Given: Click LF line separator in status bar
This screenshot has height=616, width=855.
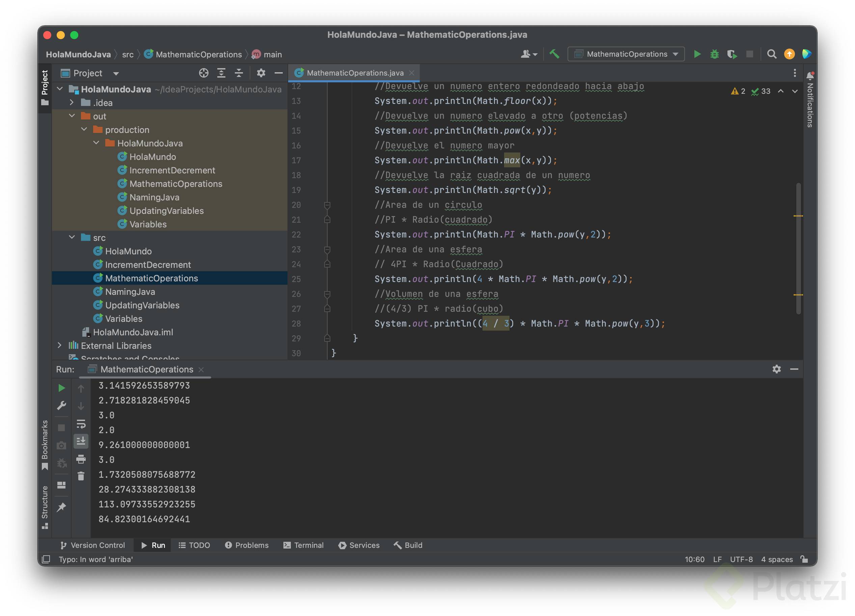Looking at the screenshot, I should (x=717, y=559).
